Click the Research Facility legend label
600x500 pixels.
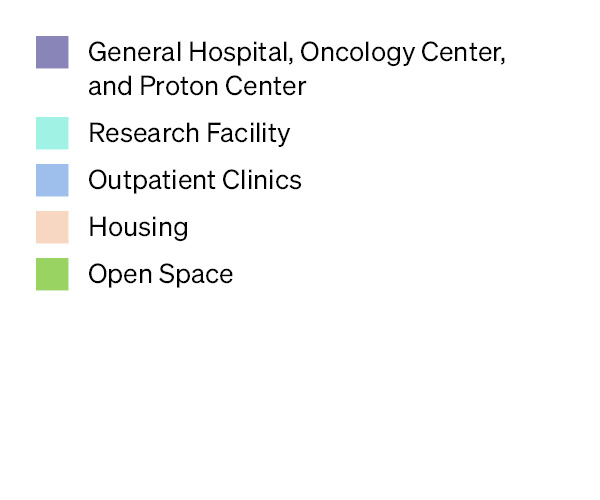[x=189, y=133]
